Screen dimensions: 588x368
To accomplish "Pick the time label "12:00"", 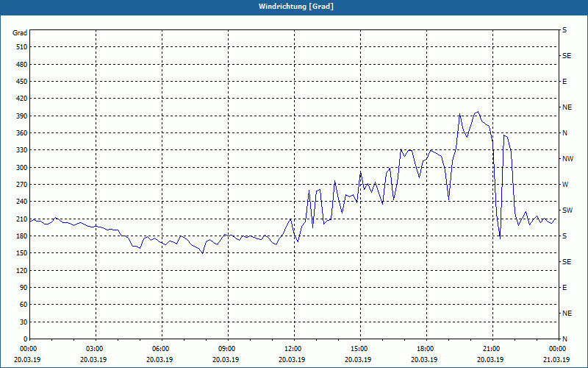I will click(293, 349).
